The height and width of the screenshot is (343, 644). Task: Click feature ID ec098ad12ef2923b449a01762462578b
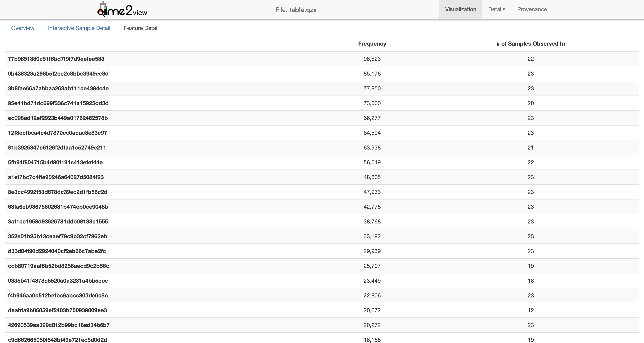tap(58, 118)
